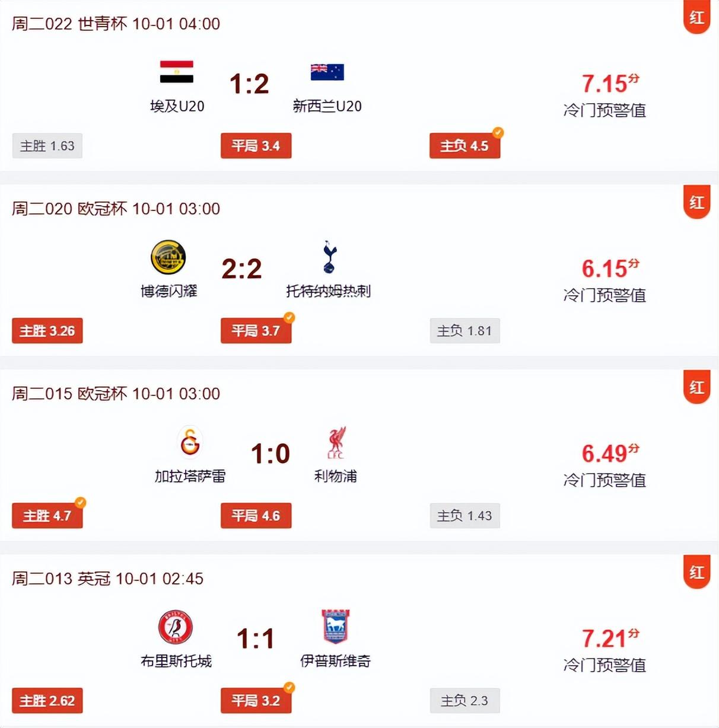Click the New Zealand U20 flag icon
Viewport: 719px width, 728px height.
click(x=327, y=72)
